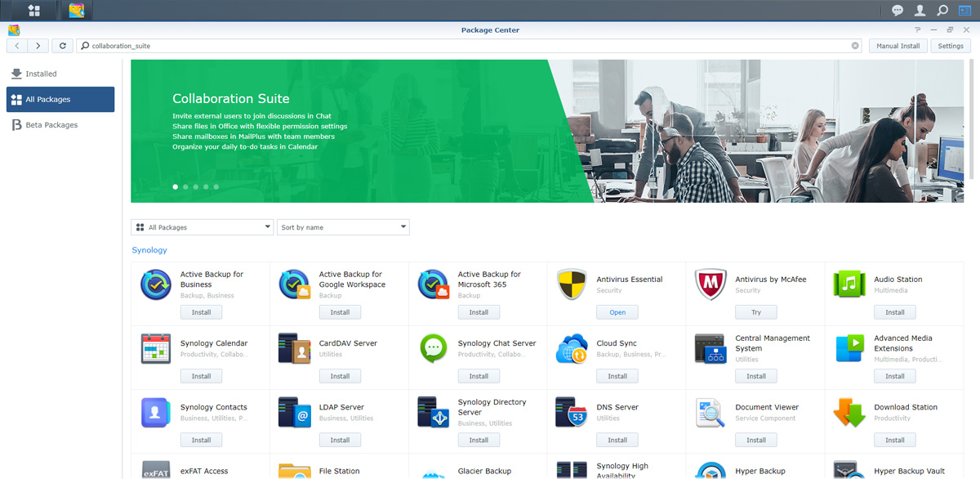The width and height of the screenshot is (980, 479).
Task: Install Synology Contacts
Action: click(201, 440)
